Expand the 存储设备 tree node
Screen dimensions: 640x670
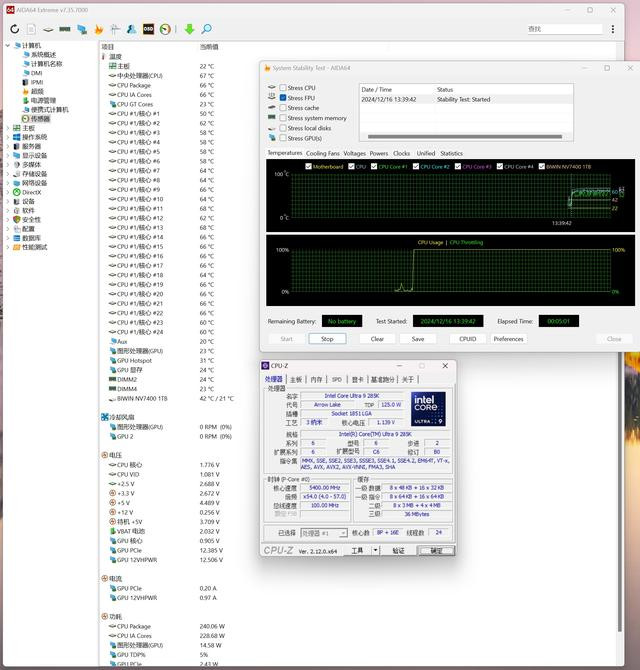tap(8, 174)
